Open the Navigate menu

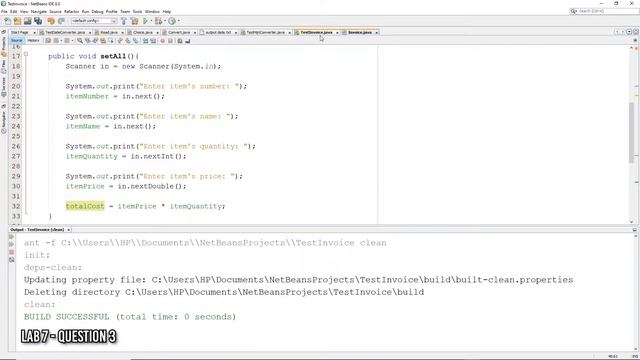[x=39, y=11]
